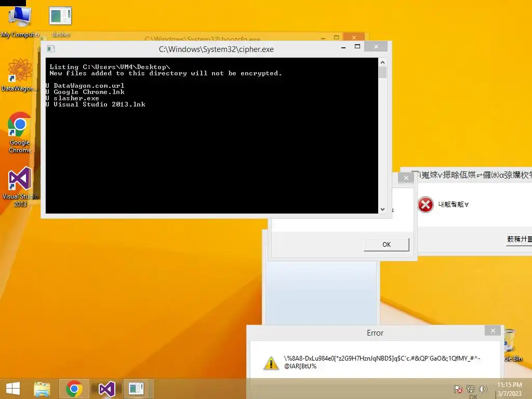Image resolution: width=532 pixels, height=399 pixels.
Task: Click 'DataWagon.com.url' line in console
Action: tap(89, 86)
